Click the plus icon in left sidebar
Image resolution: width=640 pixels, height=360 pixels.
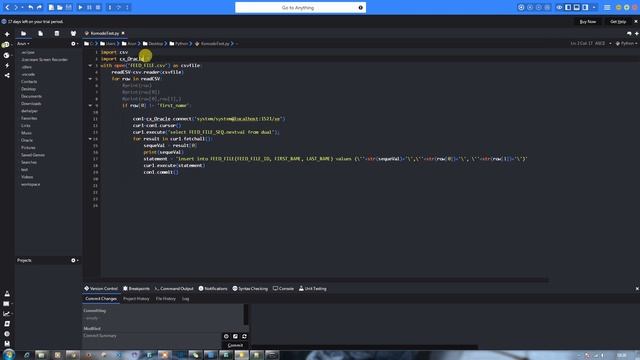[x=7, y=35]
